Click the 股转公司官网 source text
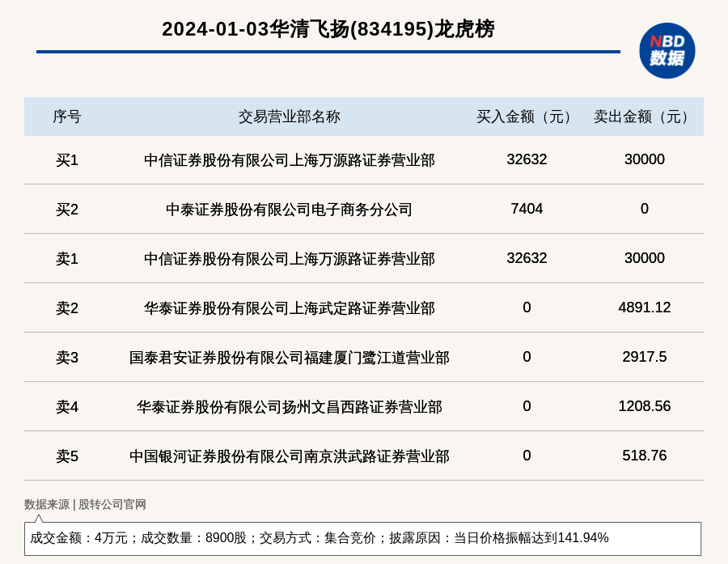Image resolution: width=728 pixels, height=564 pixels. [112, 505]
